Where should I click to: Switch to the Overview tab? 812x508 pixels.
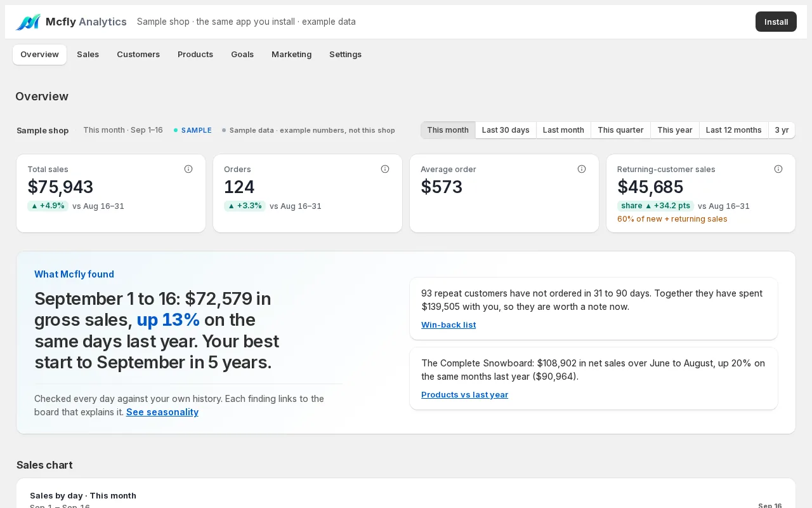[x=39, y=55]
